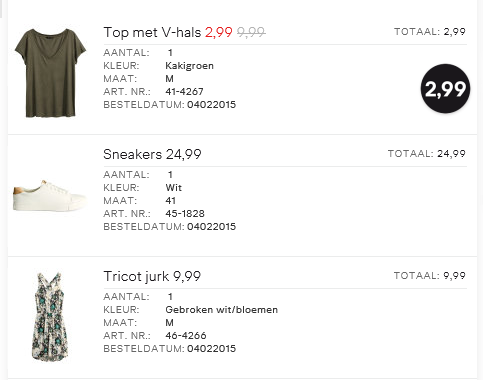Click the crossed-out 9,99 original price
483x380 pixels.
[x=251, y=32]
